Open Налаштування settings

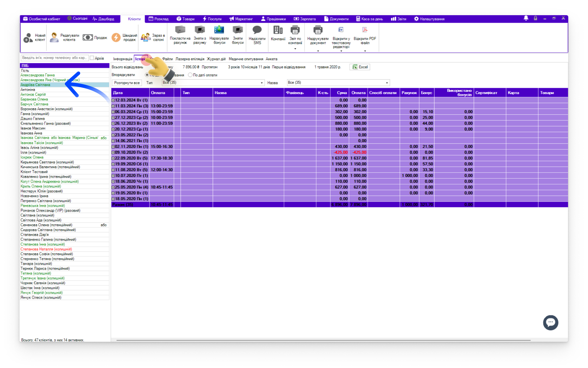click(429, 19)
